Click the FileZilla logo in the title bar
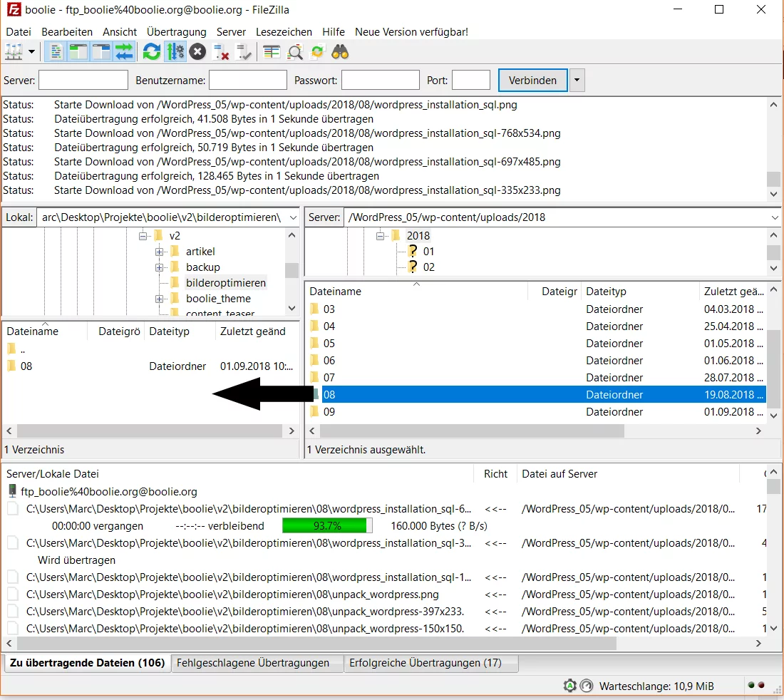This screenshot has height=700, width=784. pyautogui.click(x=14, y=9)
